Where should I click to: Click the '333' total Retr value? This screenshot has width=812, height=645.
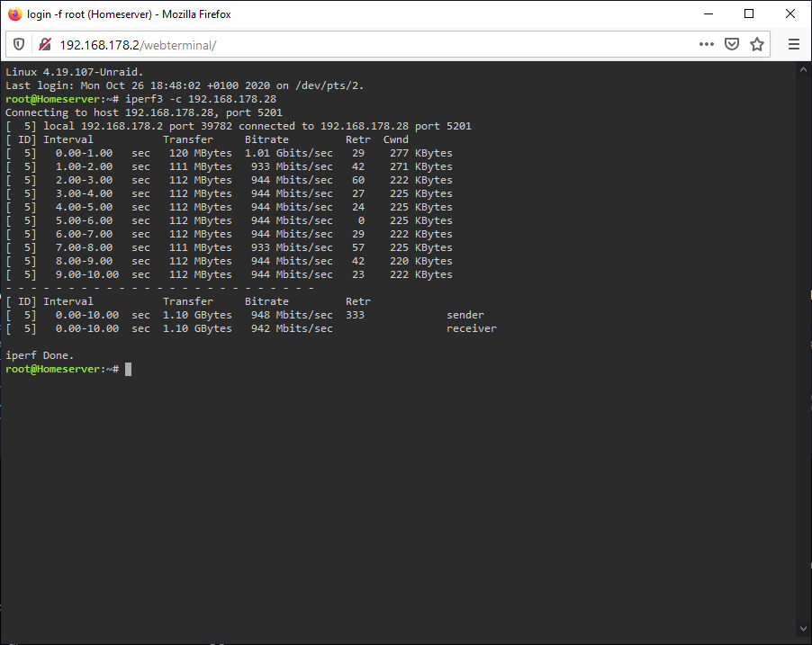356,315
